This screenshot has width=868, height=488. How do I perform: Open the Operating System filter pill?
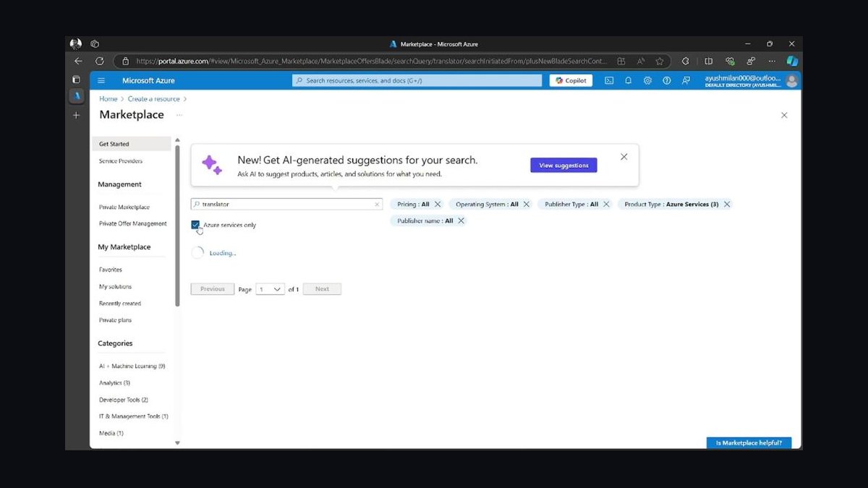point(487,205)
